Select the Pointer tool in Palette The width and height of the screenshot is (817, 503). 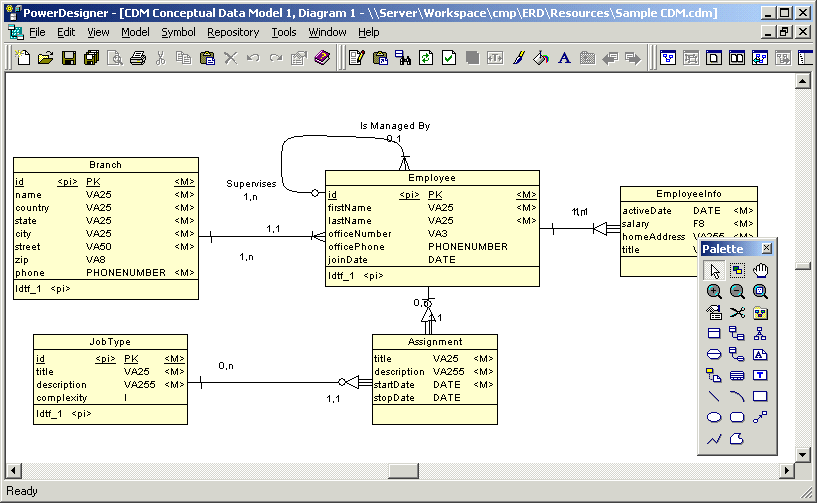tap(714, 270)
